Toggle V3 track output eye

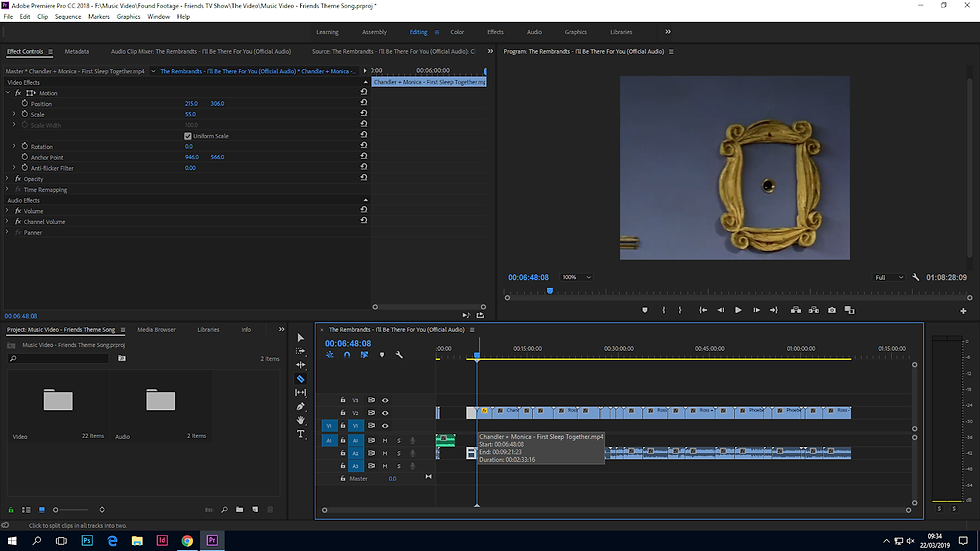coord(385,400)
